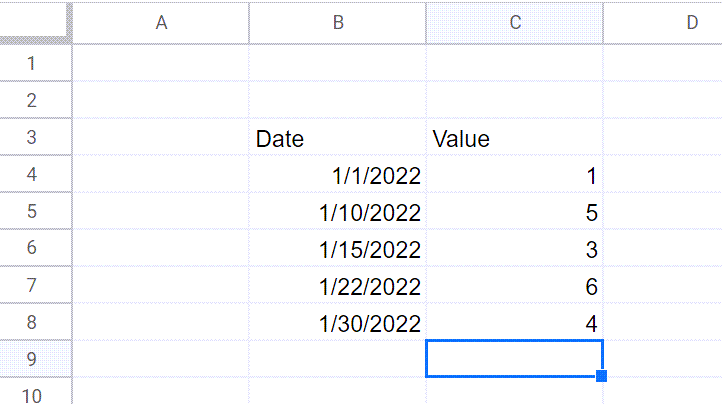This screenshot has width=722, height=404.
Task: Select the empty active cell C9
Action: [515, 359]
